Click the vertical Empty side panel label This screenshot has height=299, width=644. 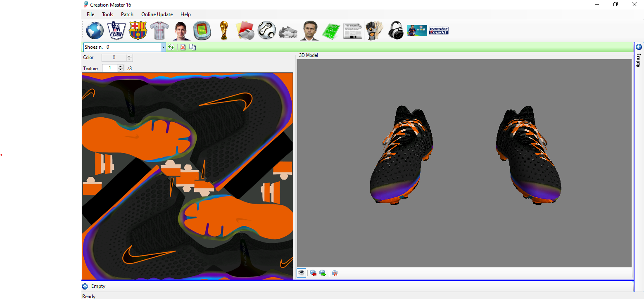[639, 60]
